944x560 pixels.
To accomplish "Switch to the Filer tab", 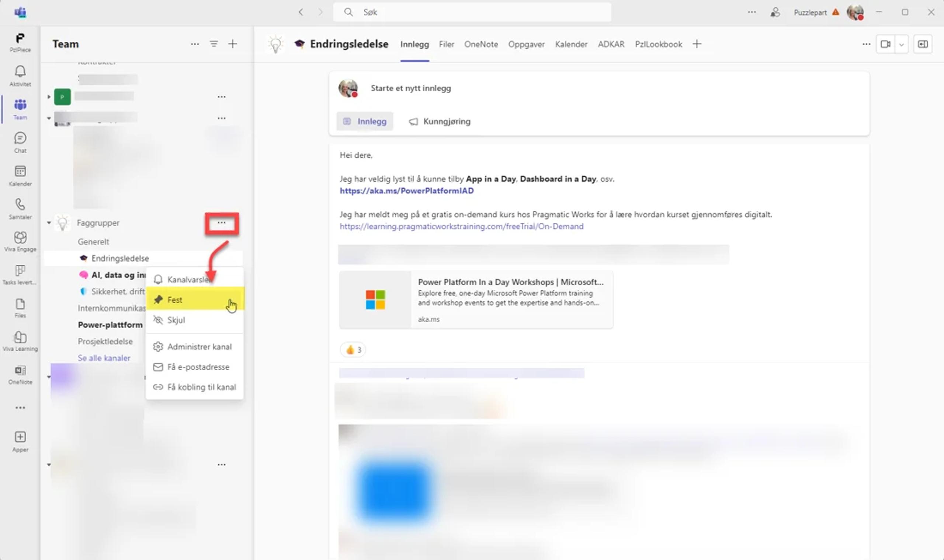I will (x=446, y=44).
